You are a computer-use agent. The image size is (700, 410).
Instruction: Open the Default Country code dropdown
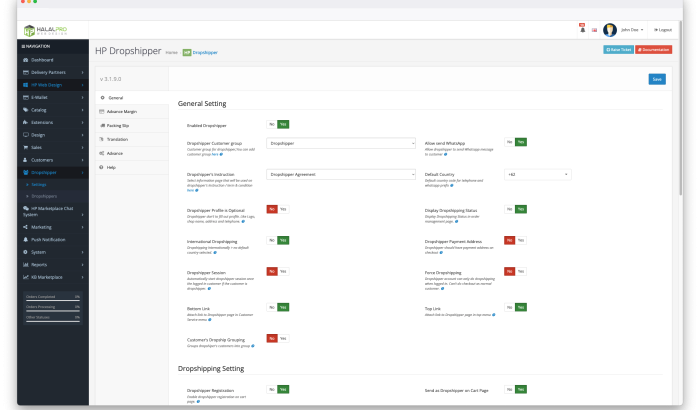[538, 175]
